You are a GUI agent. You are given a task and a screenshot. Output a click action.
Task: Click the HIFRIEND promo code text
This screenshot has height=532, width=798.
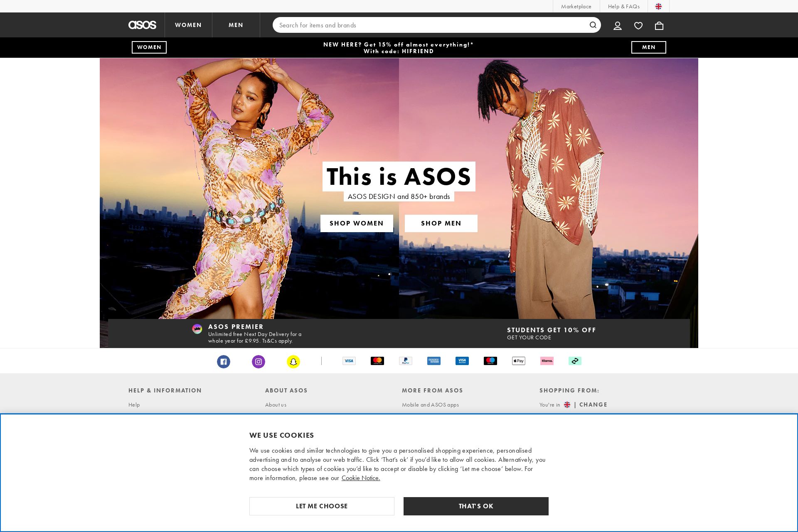pyautogui.click(x=418, y=51)
